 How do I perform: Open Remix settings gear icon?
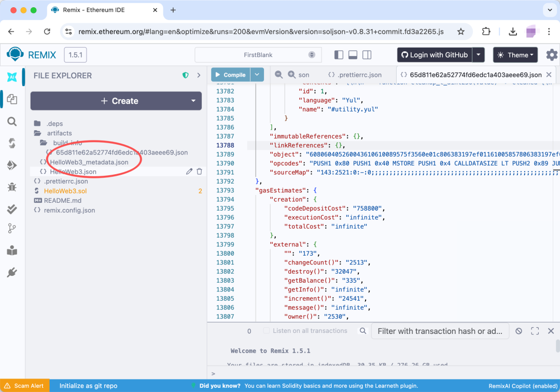[552, 54]
